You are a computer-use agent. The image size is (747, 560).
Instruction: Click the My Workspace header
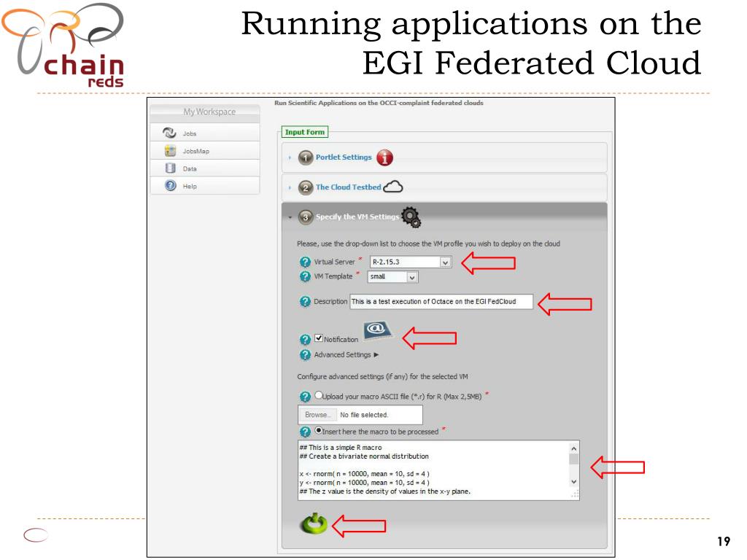205,112
